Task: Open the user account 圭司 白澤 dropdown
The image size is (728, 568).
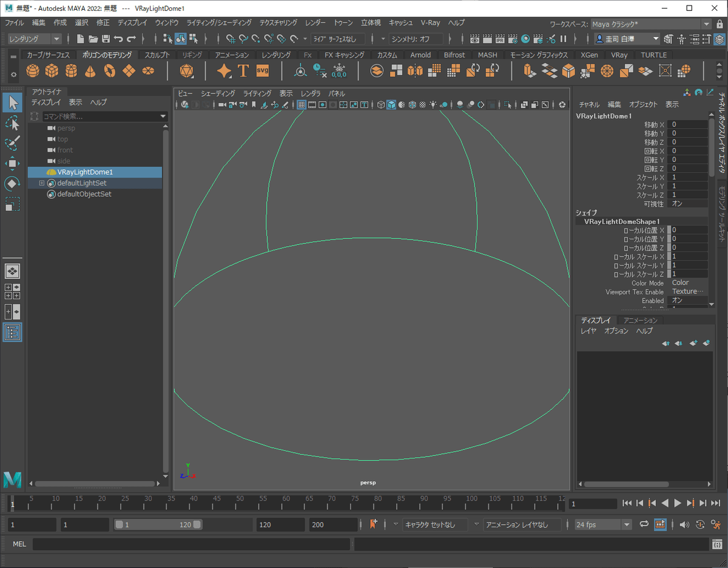Action: (627, 39)
